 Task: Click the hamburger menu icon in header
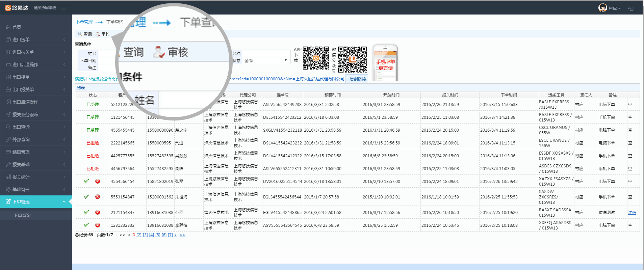click(63, 8)
